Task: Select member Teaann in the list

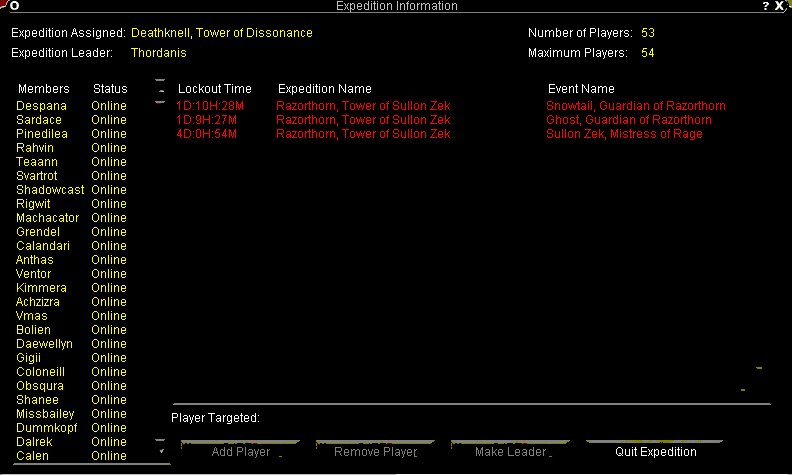Action: [37, 162]
